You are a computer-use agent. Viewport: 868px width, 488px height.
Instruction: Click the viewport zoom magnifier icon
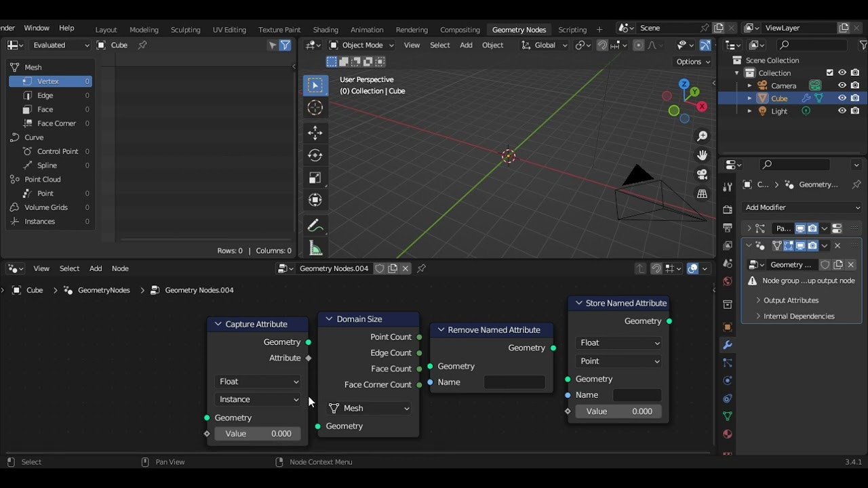point(703,136)
